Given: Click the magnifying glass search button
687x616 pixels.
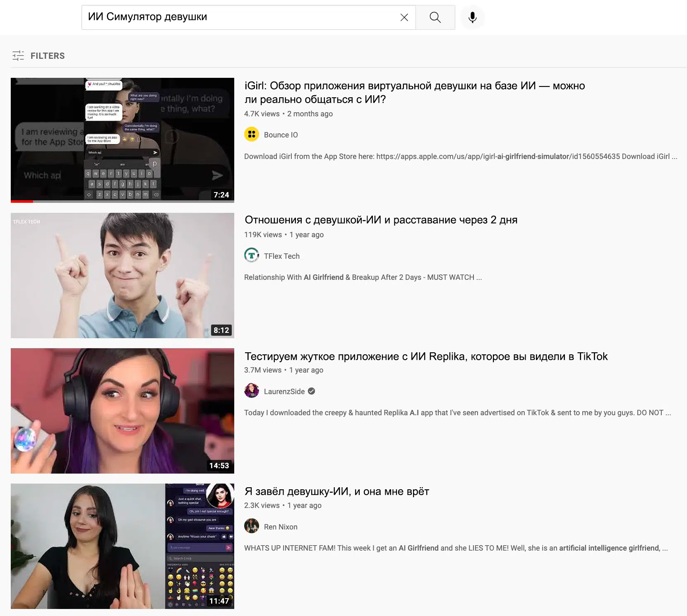Looking at the screenshot, I should pos(435,17).
